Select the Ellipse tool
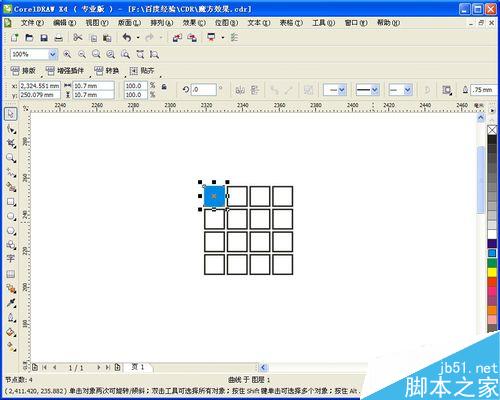 click(x=11, y=216)
